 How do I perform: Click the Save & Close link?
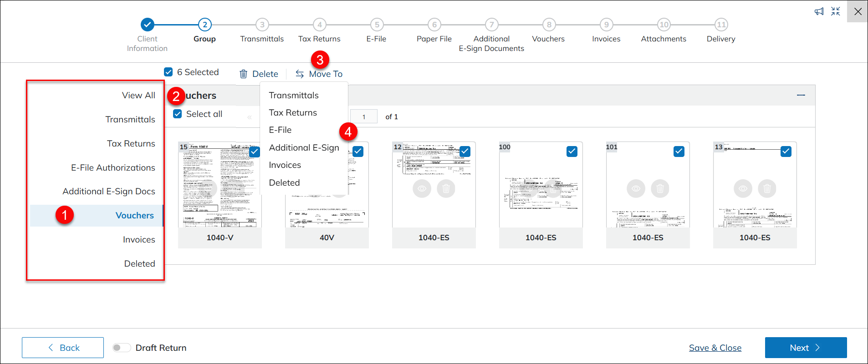[715, 348]
